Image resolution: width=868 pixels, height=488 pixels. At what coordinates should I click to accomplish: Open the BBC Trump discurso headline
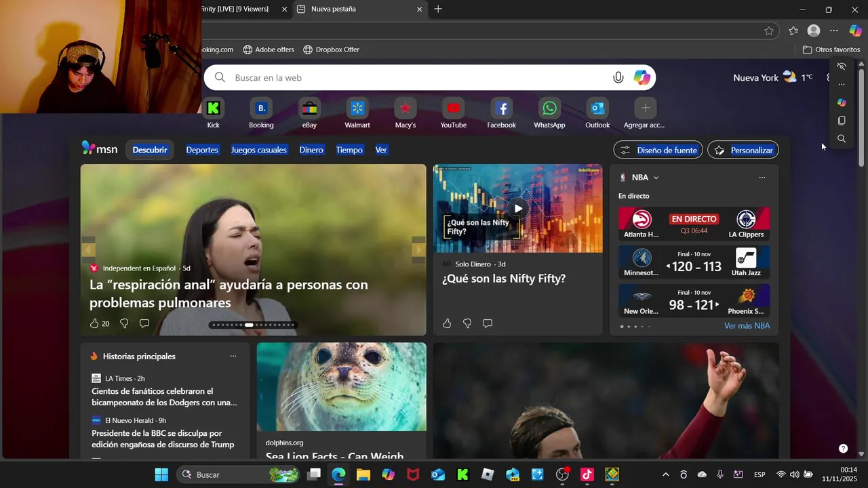(x=163, y=439)
